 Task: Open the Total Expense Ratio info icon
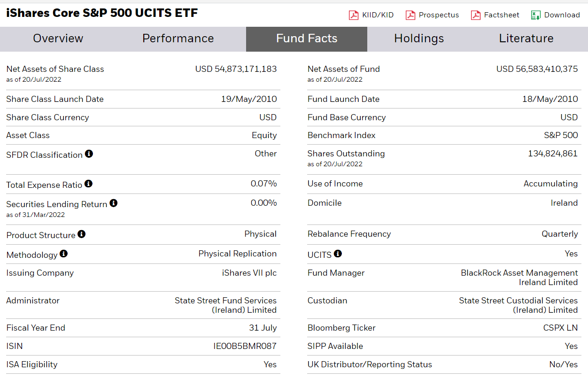(x=88, y=184)
